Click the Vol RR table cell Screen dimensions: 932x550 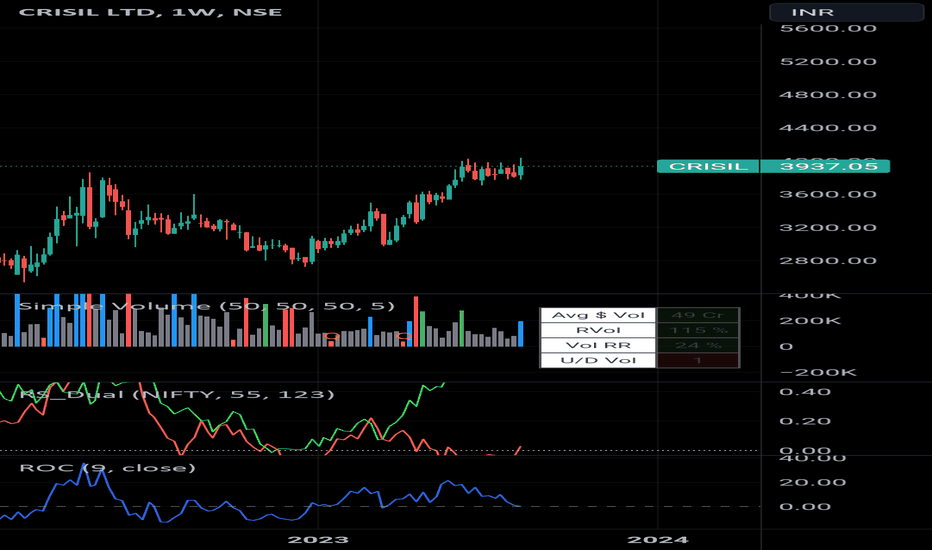598,345
